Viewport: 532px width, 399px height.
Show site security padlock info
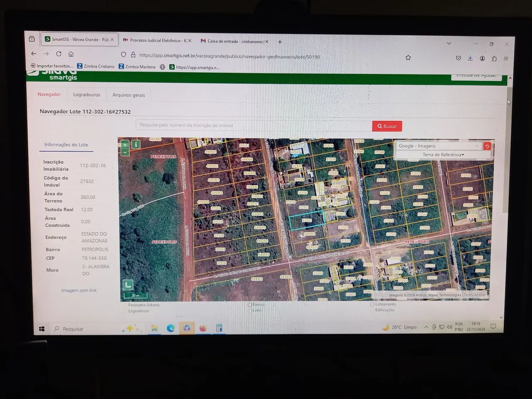(x=133, y=54)
